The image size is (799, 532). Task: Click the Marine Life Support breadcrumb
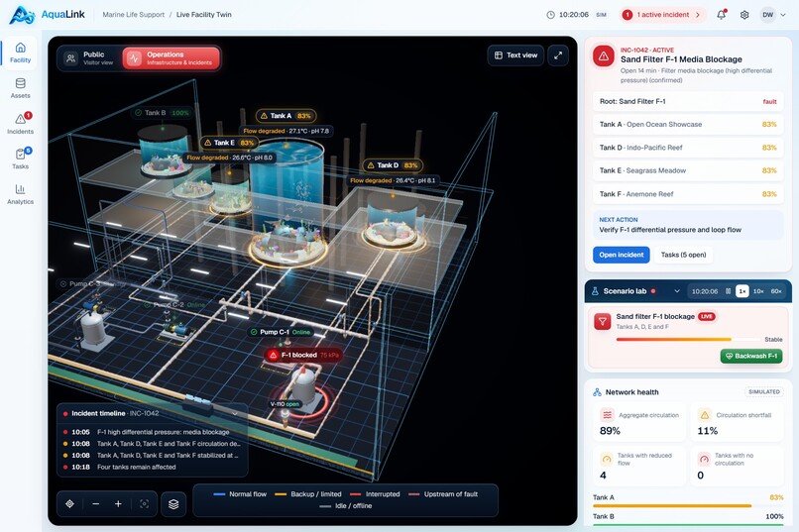click(x=134, y=15)
